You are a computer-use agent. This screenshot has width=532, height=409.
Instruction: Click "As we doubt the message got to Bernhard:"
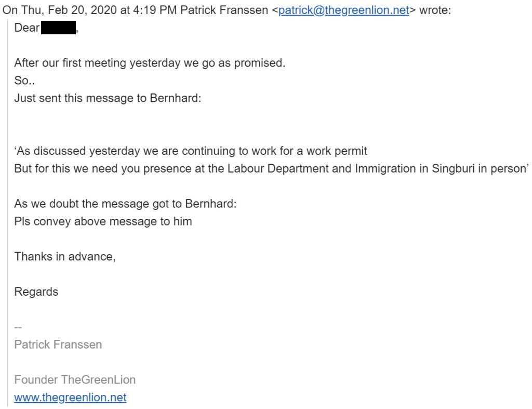click(x=125, y=204)
